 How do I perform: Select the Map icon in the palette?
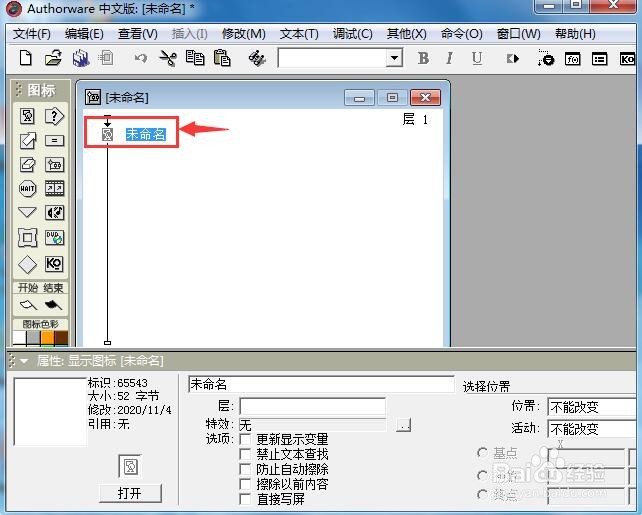click(54, 165)
